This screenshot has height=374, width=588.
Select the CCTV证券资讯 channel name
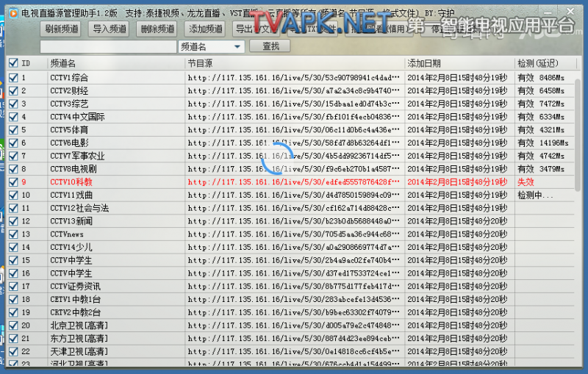coord(76,287)
